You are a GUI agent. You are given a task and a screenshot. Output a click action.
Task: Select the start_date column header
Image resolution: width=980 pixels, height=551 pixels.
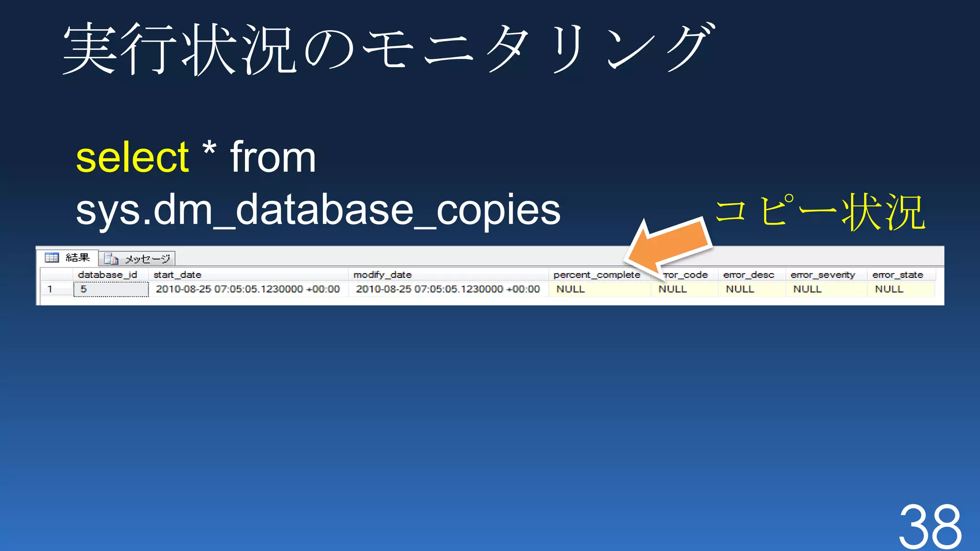coord(248,275)
